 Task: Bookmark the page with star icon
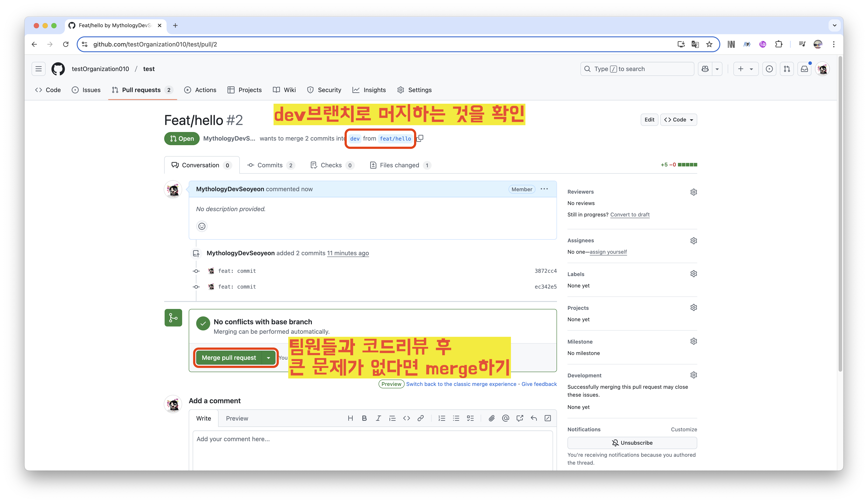pos(709,44)
